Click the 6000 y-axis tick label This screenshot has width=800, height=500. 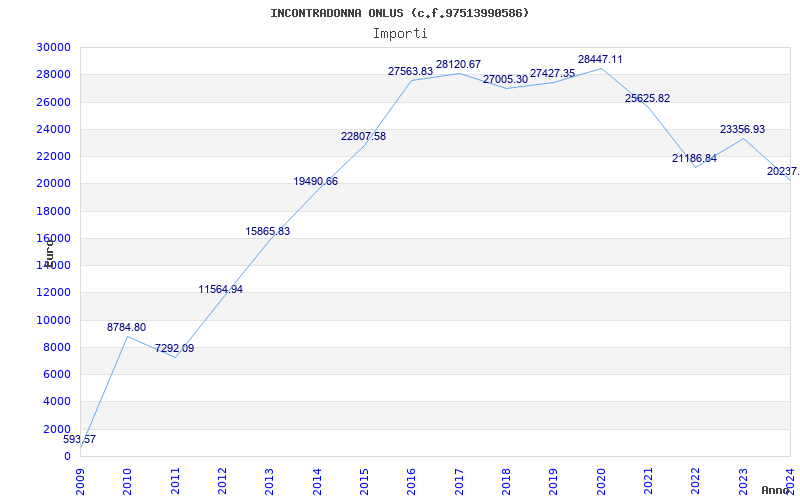(x=57, y=374)
